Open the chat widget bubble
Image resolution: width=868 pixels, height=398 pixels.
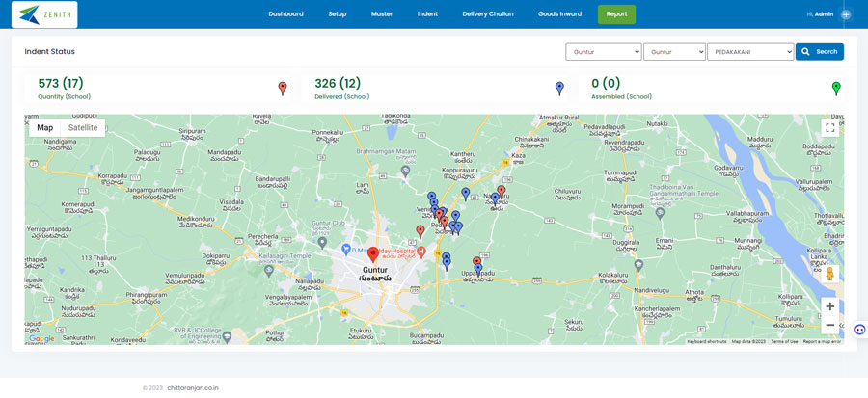point(859,330)
